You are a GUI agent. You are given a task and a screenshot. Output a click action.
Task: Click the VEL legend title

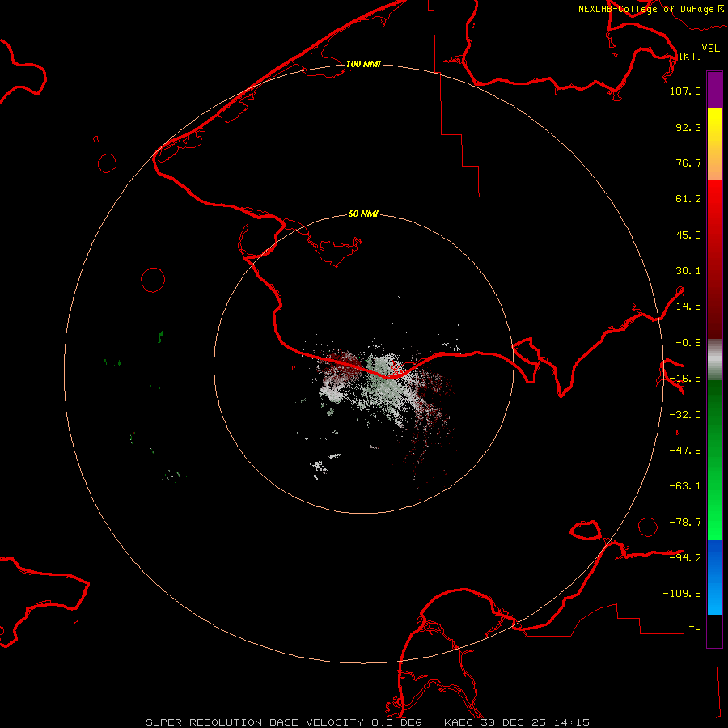click(710, 49)
